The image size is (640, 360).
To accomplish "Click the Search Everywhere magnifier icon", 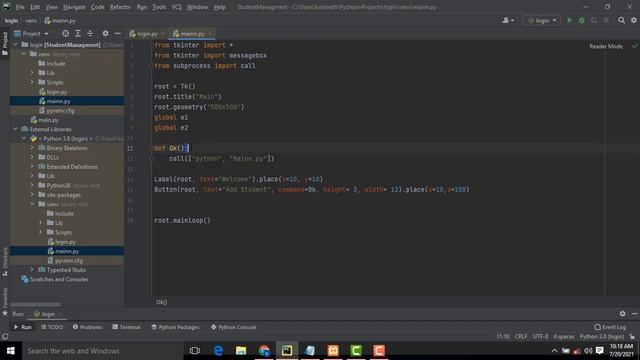I will pos(621,20).
